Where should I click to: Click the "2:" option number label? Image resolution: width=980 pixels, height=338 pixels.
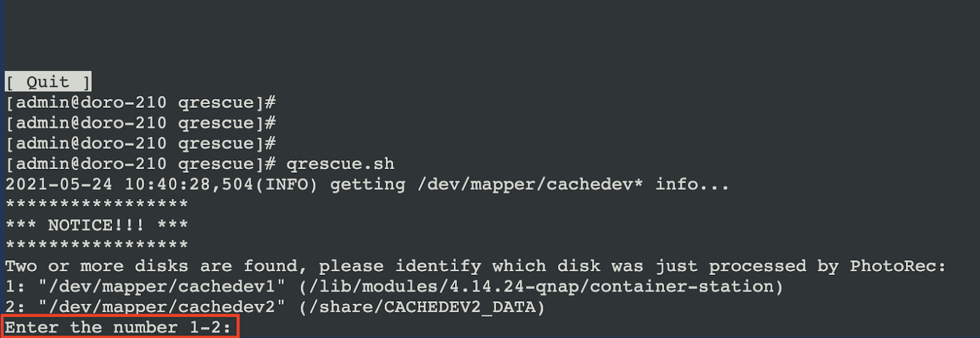pyautogui.click(x=15, y=307)
